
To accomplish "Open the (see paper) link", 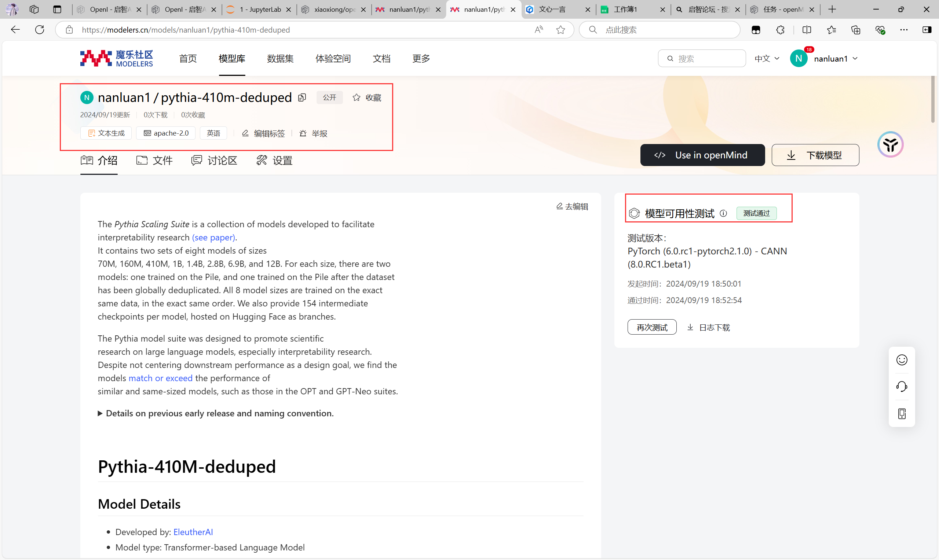I will pos(213,237).
